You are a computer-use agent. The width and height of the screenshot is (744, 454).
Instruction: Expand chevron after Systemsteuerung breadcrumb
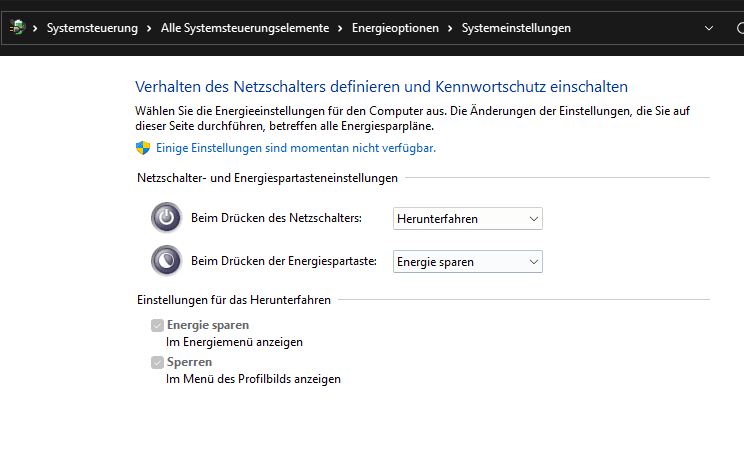point(149,28)
